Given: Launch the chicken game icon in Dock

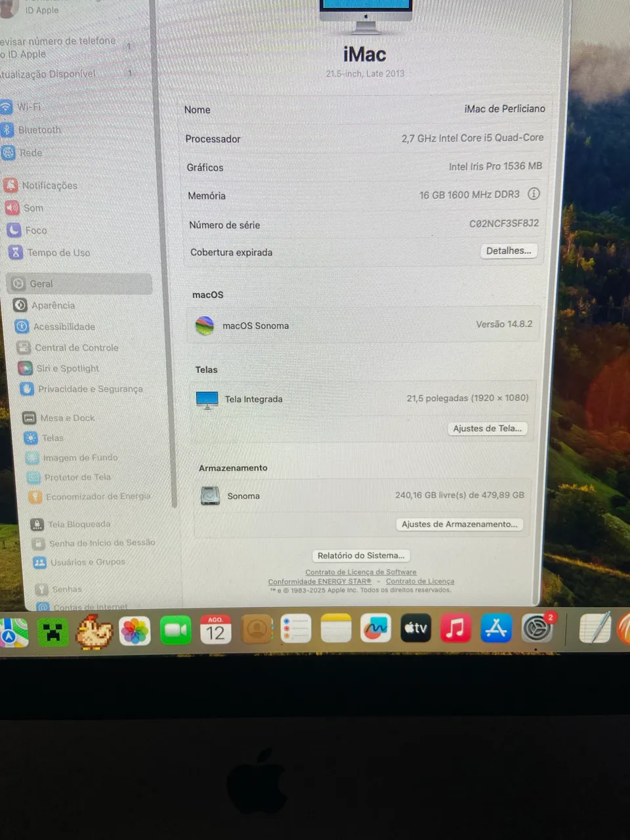Looking at the screenshot, I should tap(94, 631).
